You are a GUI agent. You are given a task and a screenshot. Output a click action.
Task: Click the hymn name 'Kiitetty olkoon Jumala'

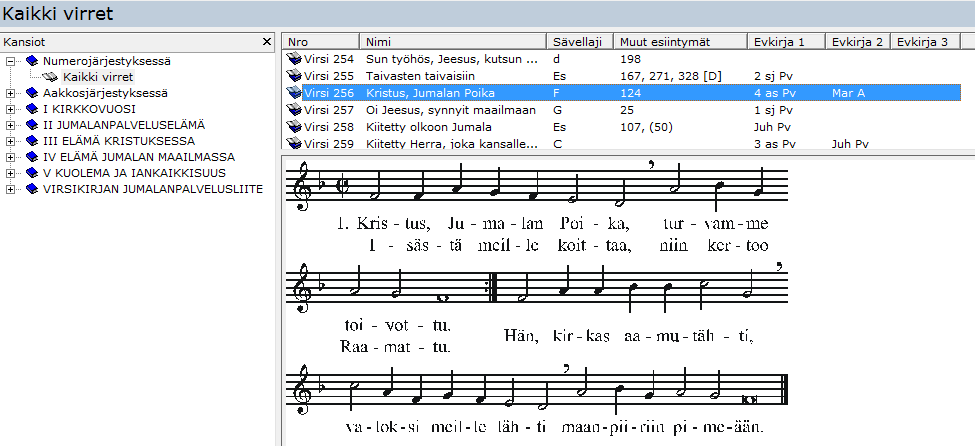coord(428,127)
